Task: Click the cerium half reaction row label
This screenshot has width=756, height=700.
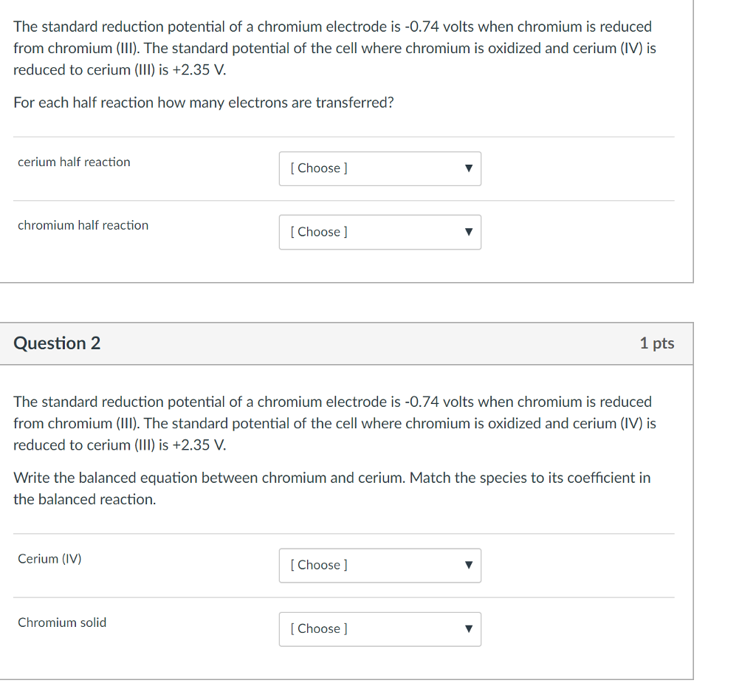Action: [x=73, y=162]
